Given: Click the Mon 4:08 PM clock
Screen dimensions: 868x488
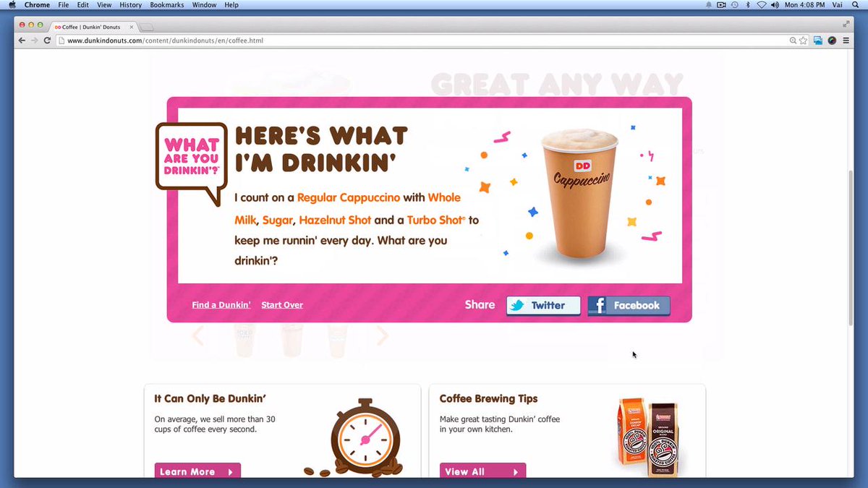Looking at the screenshot, I should coord(805,5).
